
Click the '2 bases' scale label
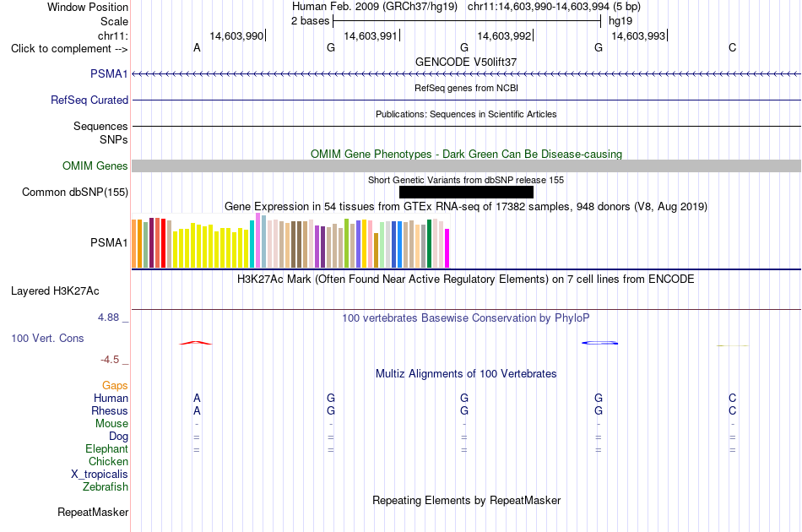pyautogui.click(x=310, y=21)
